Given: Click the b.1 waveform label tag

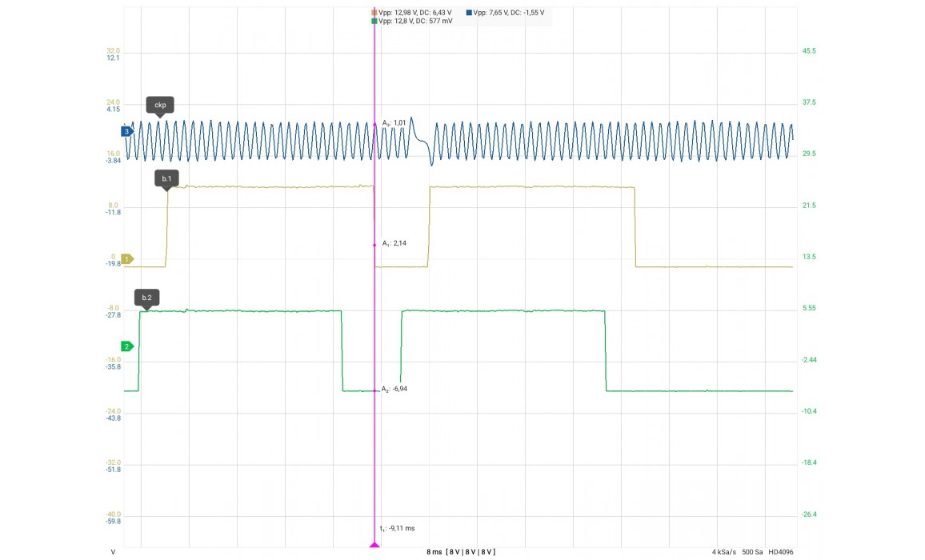Looking at the screenshot, I should 166,178.
